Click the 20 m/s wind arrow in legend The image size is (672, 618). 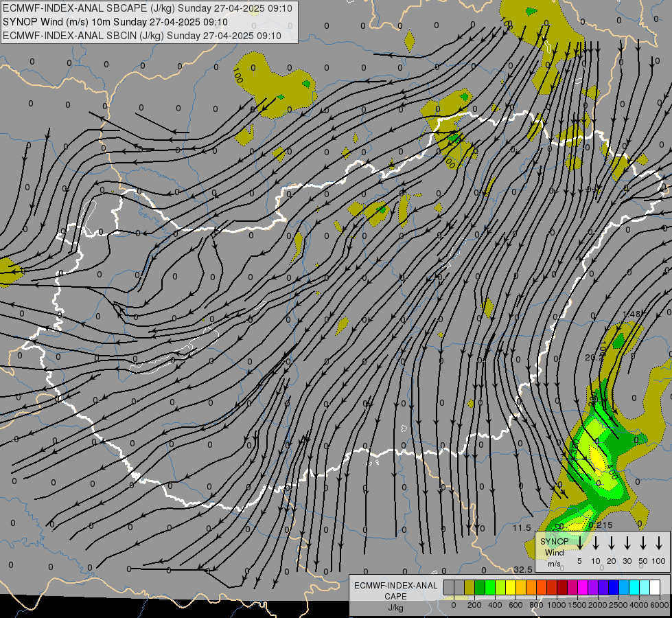(612, 542)
